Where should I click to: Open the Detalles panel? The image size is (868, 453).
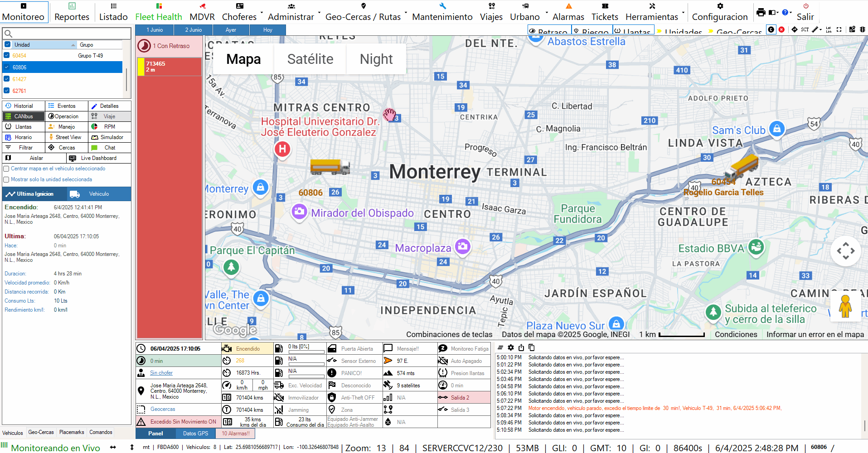tap(110, 106)
